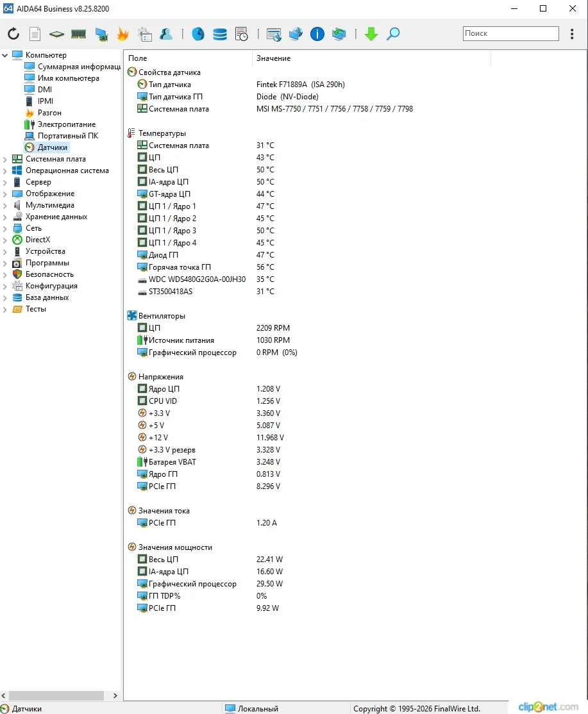This screenshot has height=714, width=588.
Task: Expand the Сервер tree node
Action: [5, 182]
